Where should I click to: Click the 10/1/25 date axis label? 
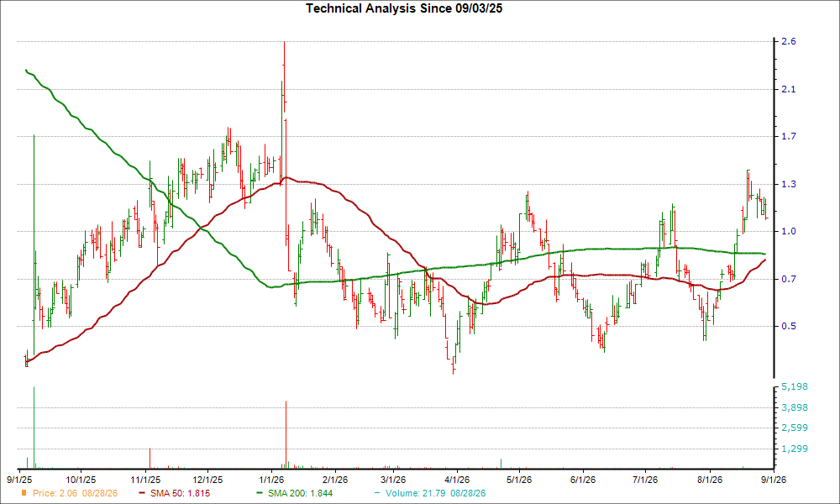(x=81, y=480)
